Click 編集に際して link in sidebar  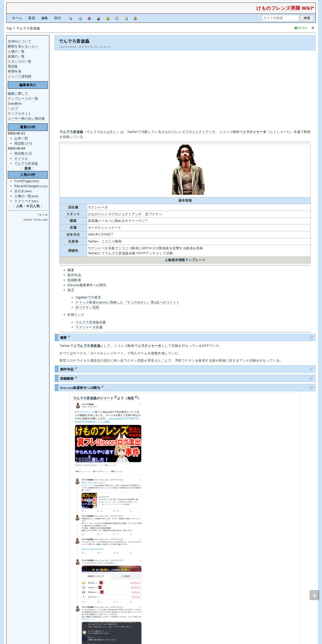pyautogui.click(x=18, y=94)
